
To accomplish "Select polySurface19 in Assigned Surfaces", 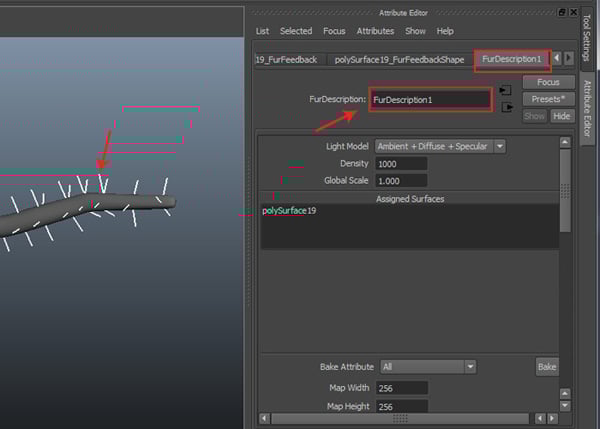I will 290,211.
